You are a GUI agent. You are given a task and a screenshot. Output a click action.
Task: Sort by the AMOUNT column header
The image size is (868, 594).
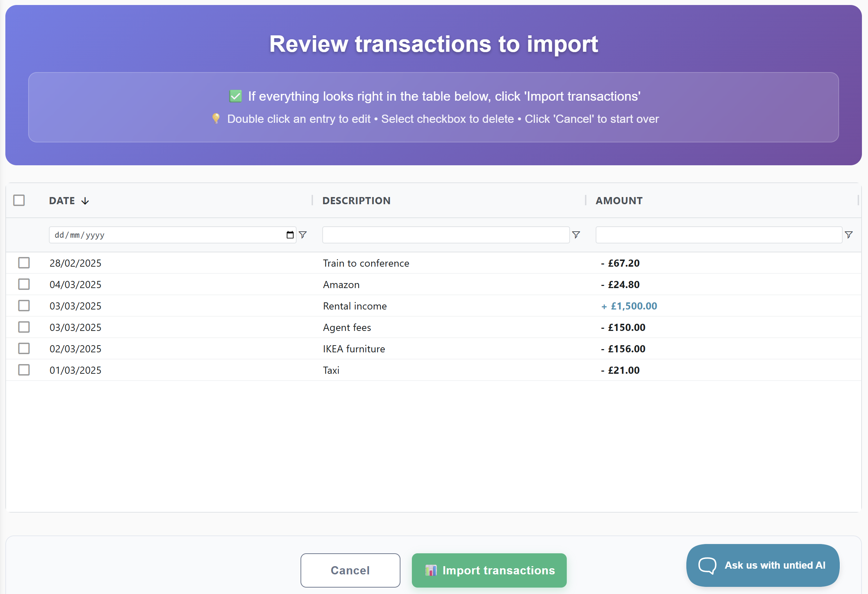[x=619, y=201]
